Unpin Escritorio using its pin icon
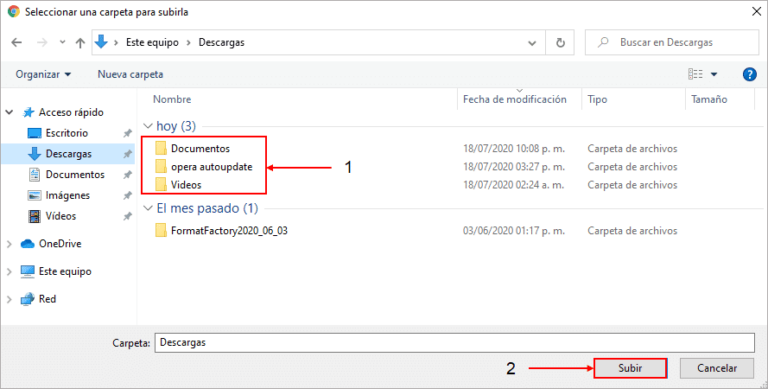Image resolution: width=768 pixels, height=389 pixels. click(127, 133)
